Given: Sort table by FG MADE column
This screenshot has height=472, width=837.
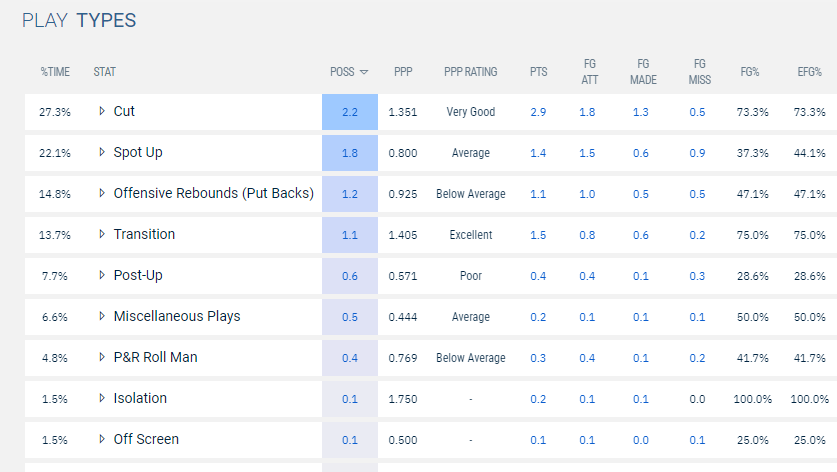Looking at the screenshot, I should click(x=643, y=72).
